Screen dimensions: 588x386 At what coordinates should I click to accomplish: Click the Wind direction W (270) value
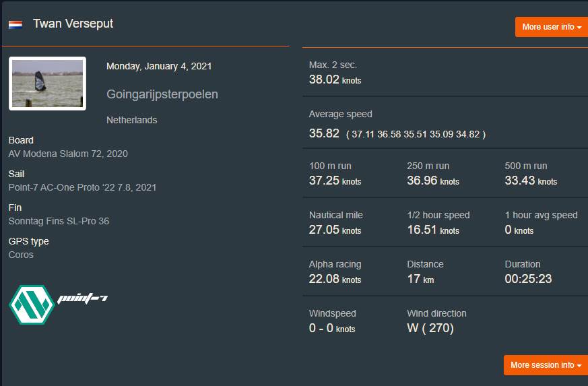(430, 328)
